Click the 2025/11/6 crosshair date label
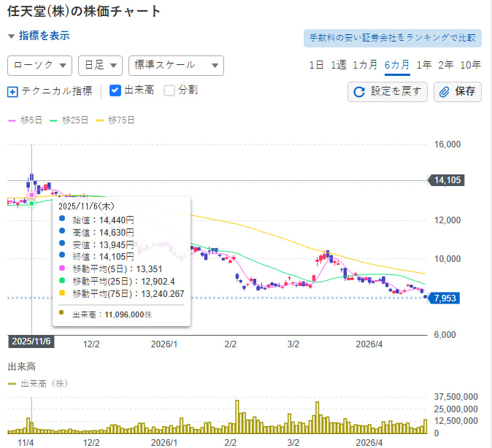 coord(31,341)
